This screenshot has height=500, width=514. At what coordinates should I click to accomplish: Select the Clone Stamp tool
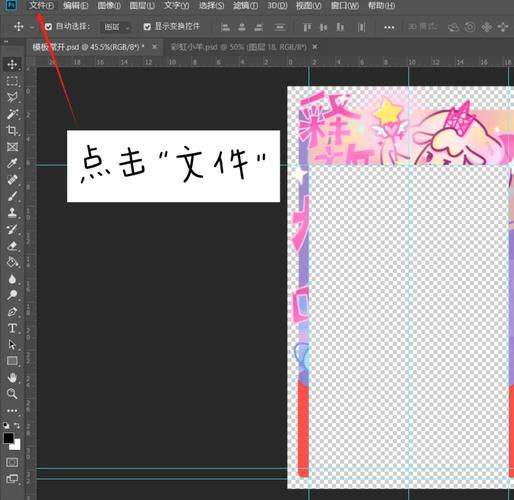tap(12, 212)
